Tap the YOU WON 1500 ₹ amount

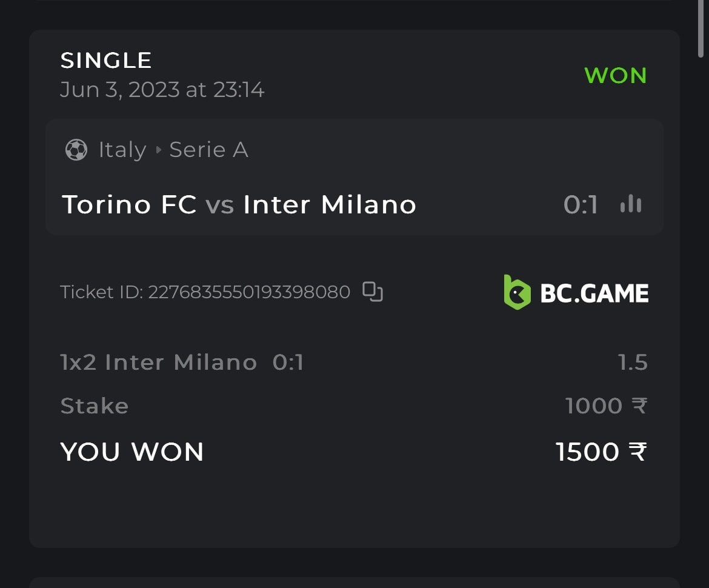click(601, 452)
